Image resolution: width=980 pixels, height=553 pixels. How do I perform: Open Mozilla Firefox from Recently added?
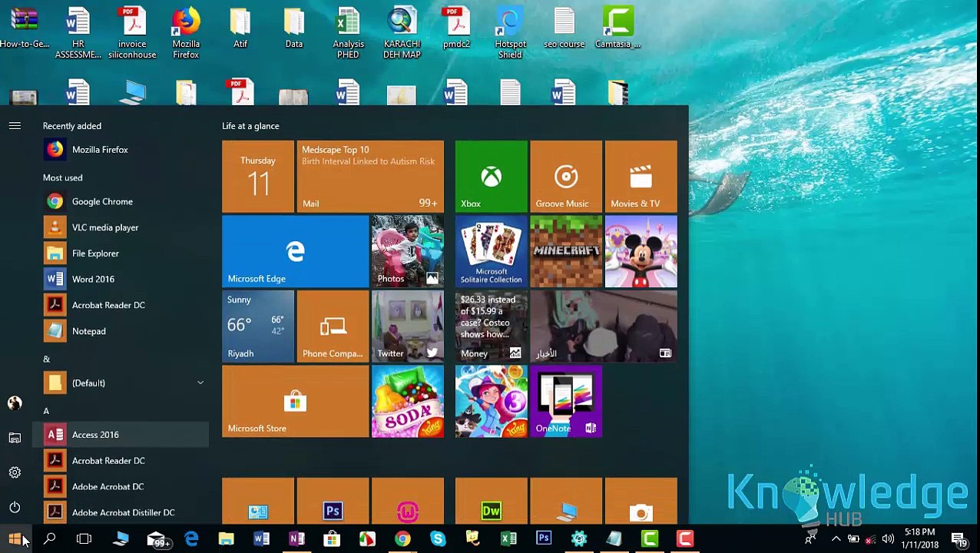(121, 150)
